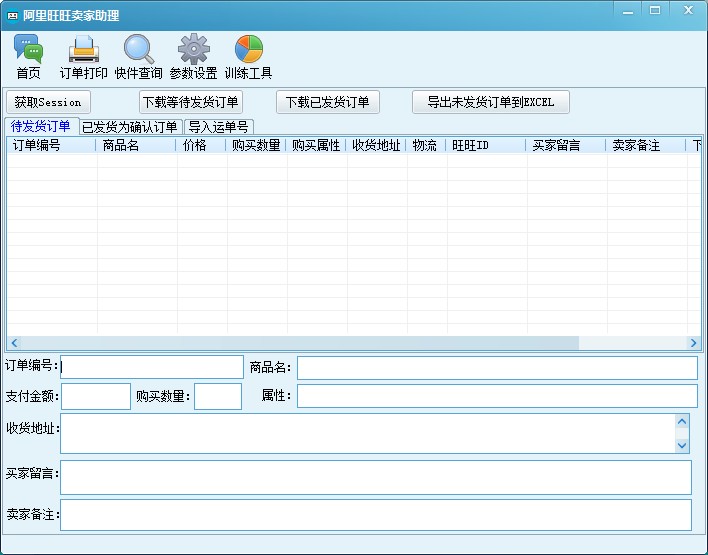The height and width of the screenshot is (555, 708).
Task: Select the 导入运单号 tab
Action: click(218, 127)
